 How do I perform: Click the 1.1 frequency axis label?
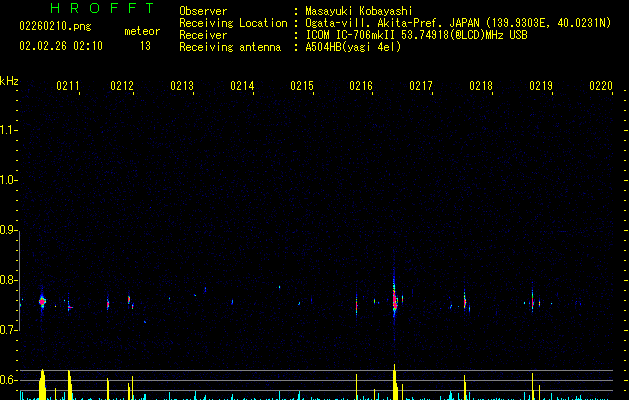point(8,130)
